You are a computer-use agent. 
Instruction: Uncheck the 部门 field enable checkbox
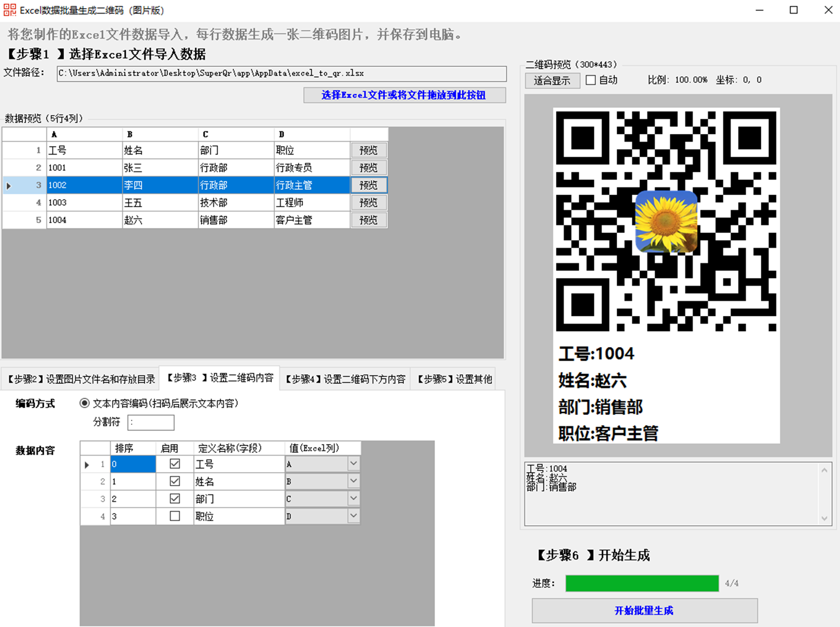pos(175,499)
